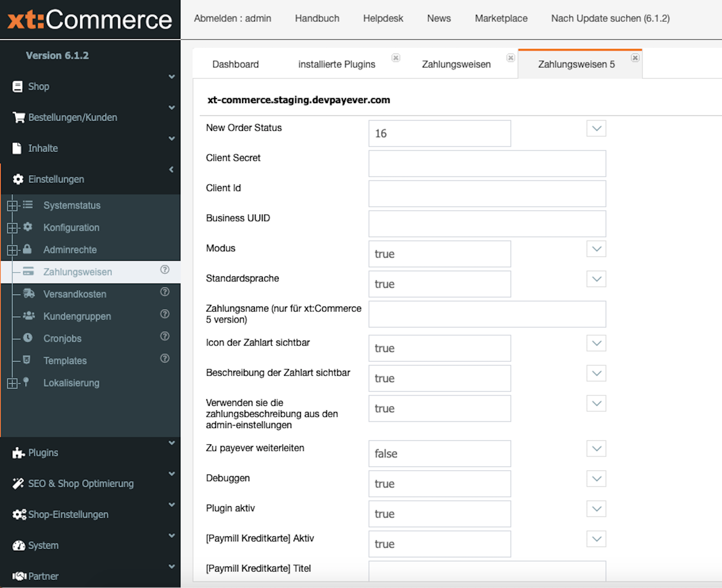Viewport: 722px width, 588px height.
Task: Collapse the Einstellungen menu chevron
Action: pyautogui.click(x=172, y=170)
